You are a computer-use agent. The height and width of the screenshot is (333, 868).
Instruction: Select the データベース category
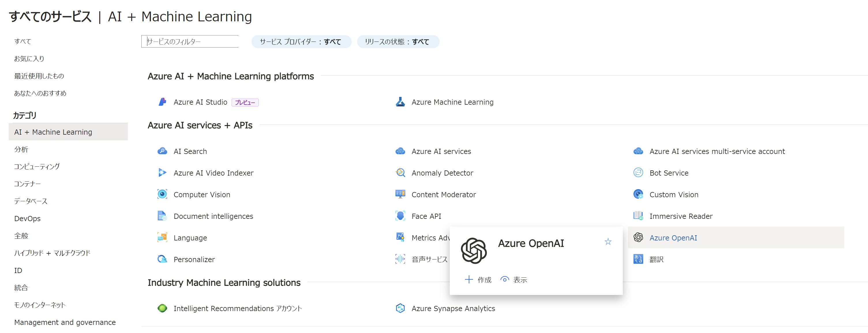point(31,201)
